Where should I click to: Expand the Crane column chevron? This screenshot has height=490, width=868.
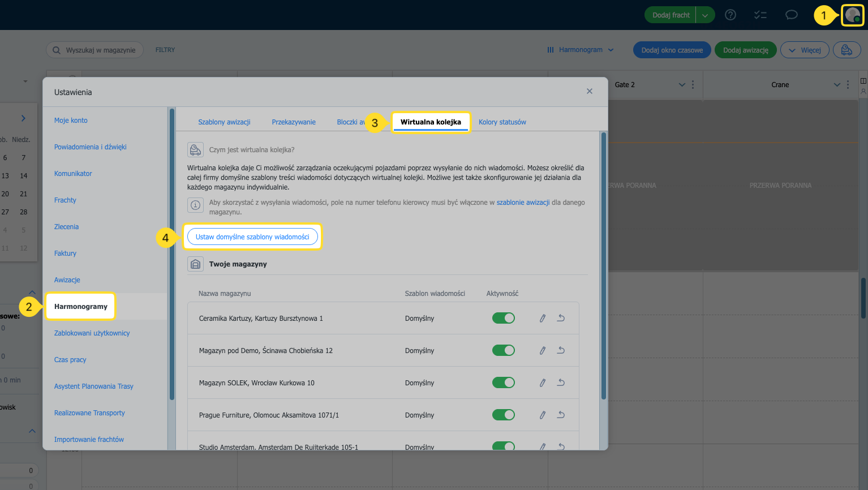coord(837,85)
